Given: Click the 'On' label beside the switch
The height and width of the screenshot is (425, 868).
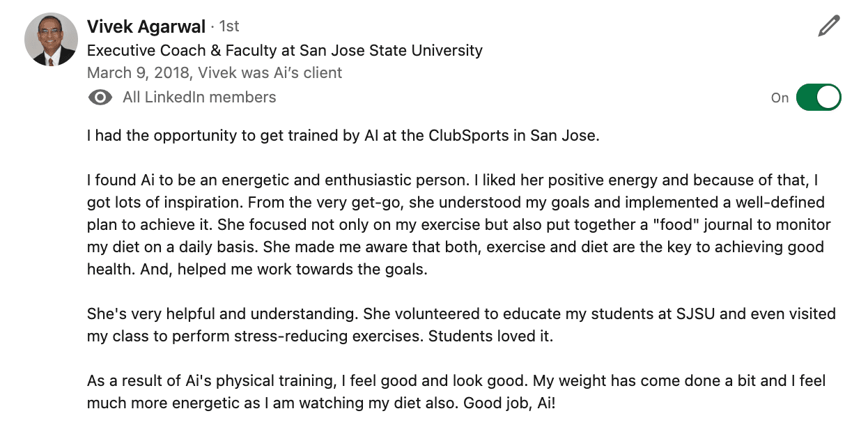Looking at the screenshot, I should click(780, 98).
